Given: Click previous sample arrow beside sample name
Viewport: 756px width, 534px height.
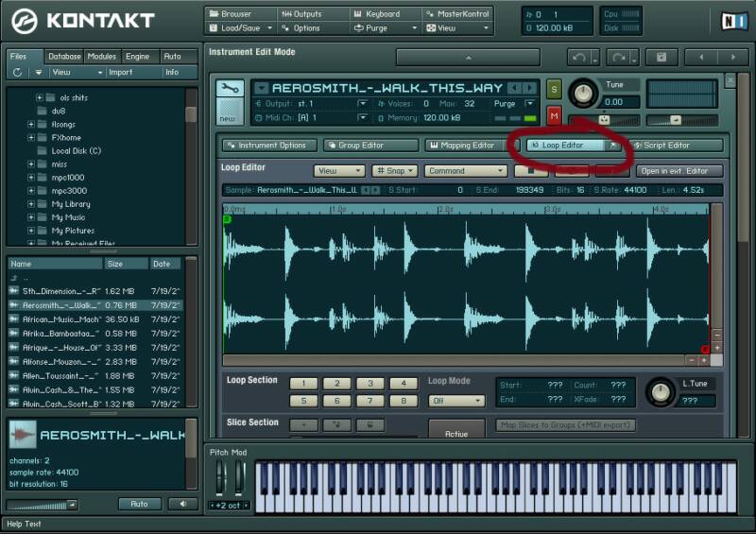Looking at the screenshot, I should pos(366,190).
